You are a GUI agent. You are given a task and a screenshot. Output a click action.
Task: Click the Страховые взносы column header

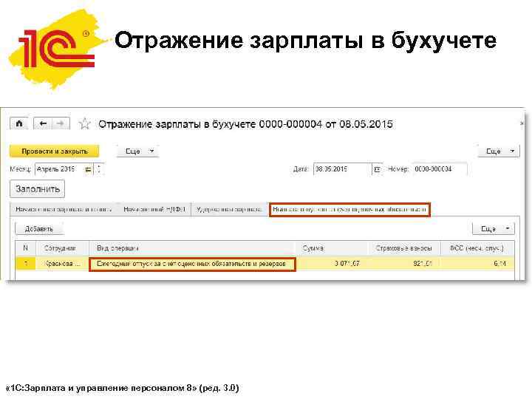coord(403,248)
